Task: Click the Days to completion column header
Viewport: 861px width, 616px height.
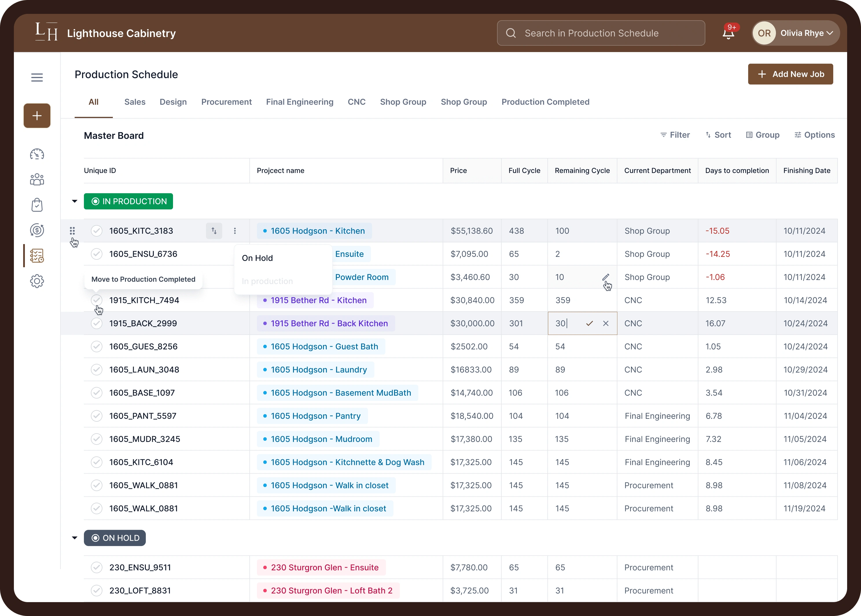Action: [737, 171]
